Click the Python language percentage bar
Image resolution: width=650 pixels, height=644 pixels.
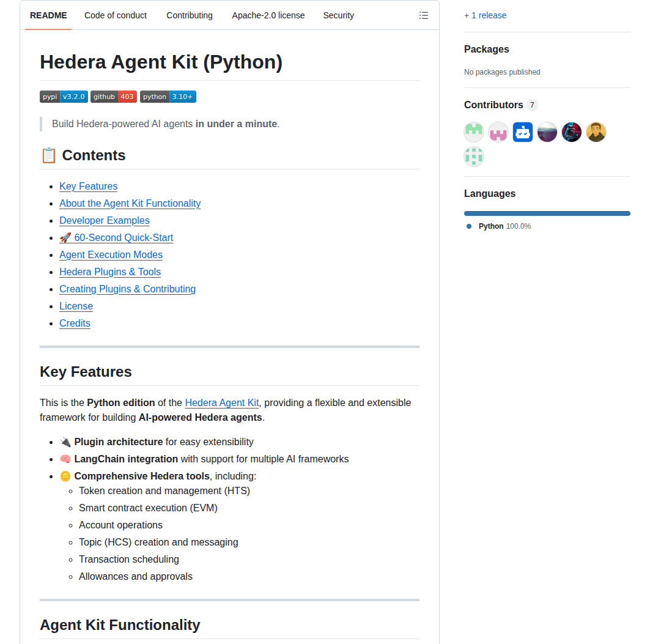[547, 213]
